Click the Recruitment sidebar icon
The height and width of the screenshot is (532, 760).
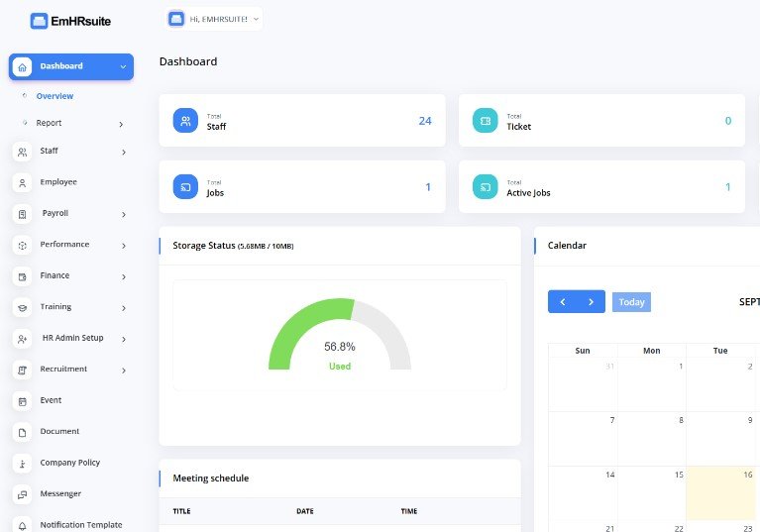tap(23, 371)
